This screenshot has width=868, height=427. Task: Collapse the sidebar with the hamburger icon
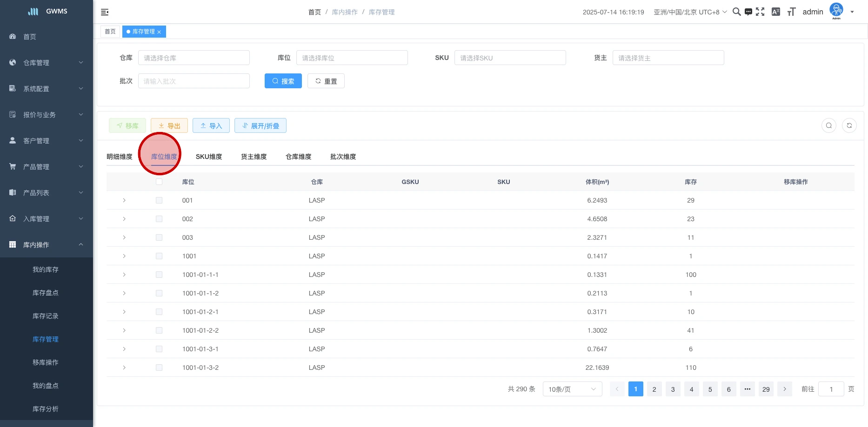[x=105, y=12]
